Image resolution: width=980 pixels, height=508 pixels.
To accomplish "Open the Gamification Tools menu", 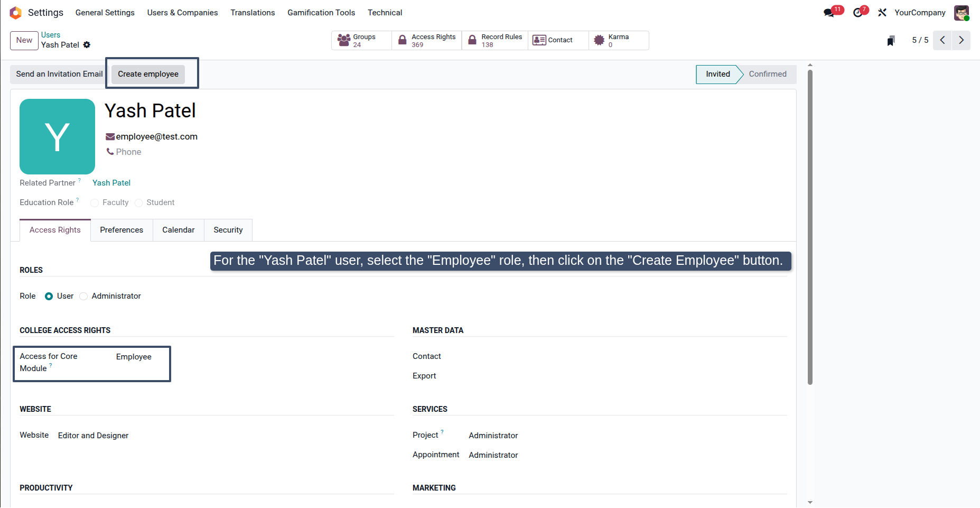I will click(321, 13).
